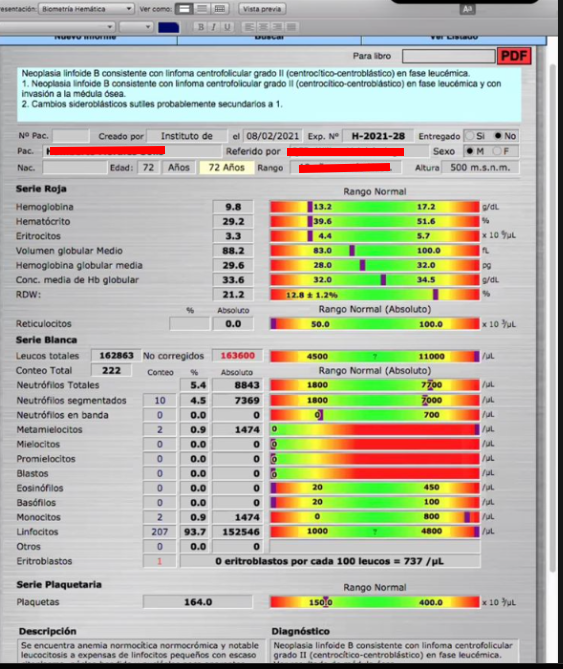Click Reticulocitos absolute value 0.0
This screenshot has height=669, width=563.
233,324
